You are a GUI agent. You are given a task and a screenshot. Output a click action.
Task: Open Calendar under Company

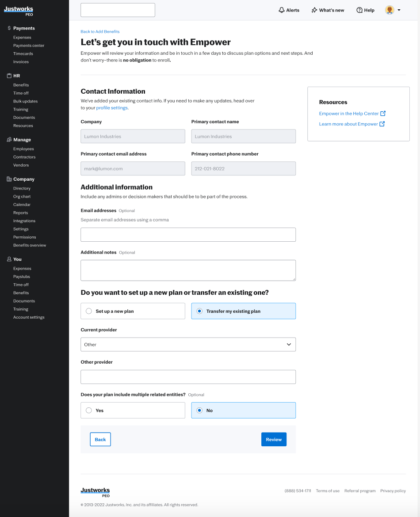click(22, 205)
